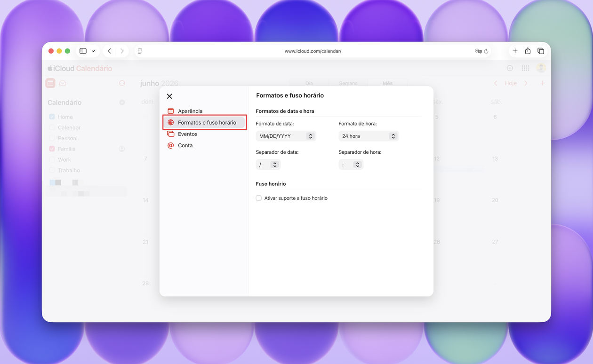Screen dimensions: 593x364
Task: Toggle the Home calendar checkbox
Action: 52,117
